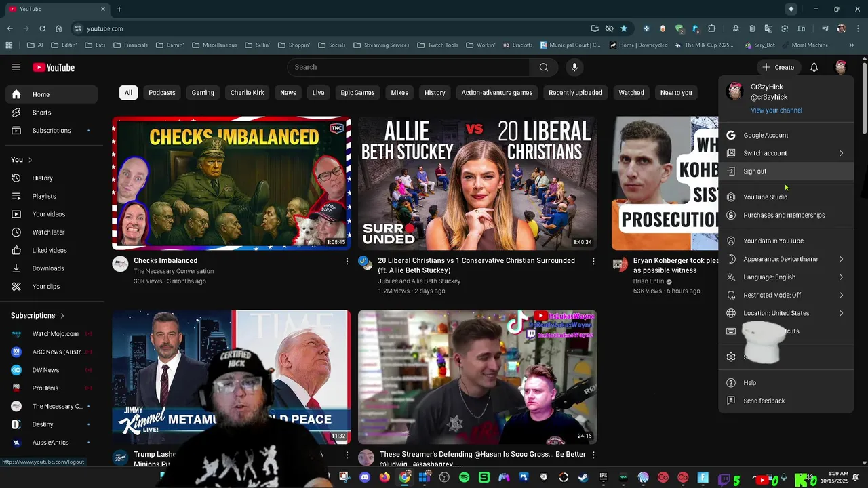Open options for Checks Imbalanced video

point(347,261)
